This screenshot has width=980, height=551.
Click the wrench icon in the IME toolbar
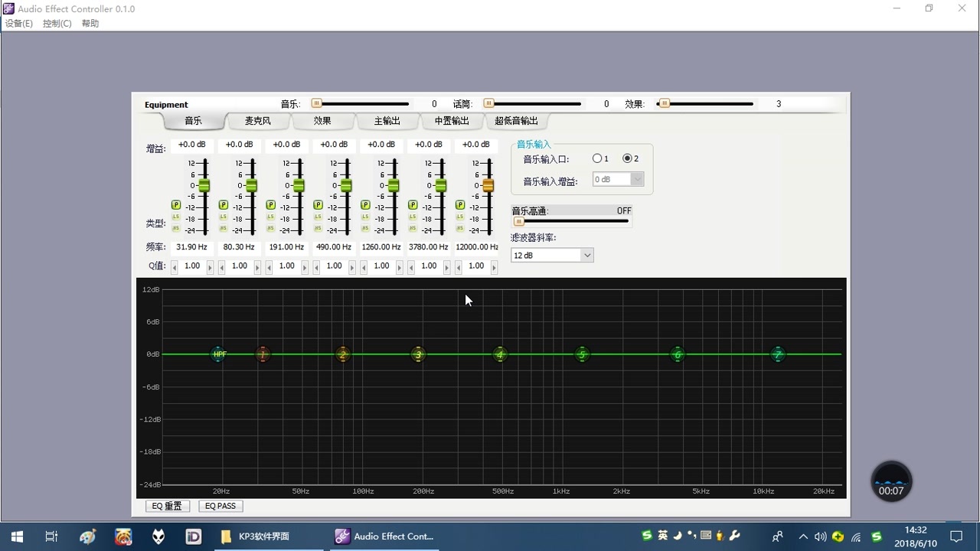734,536
